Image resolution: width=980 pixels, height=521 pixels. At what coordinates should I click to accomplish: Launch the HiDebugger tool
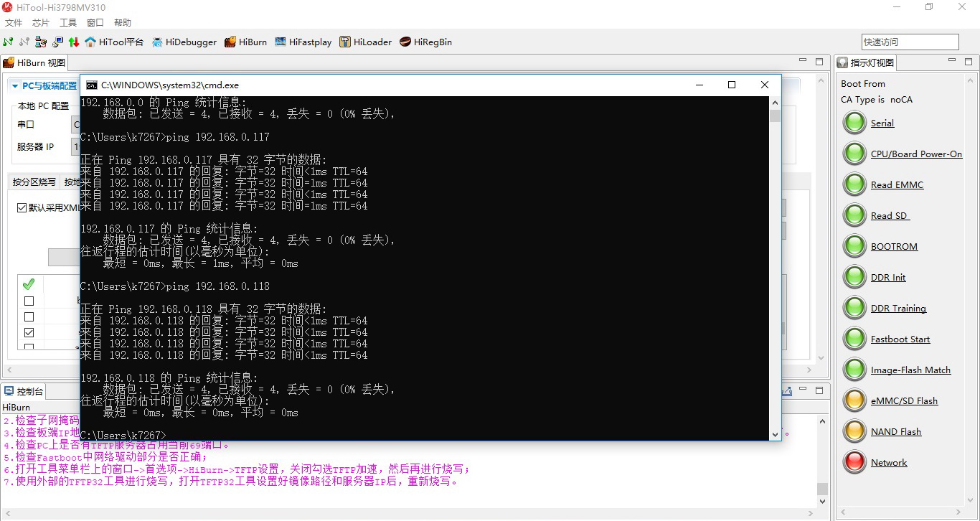[184, 42]
